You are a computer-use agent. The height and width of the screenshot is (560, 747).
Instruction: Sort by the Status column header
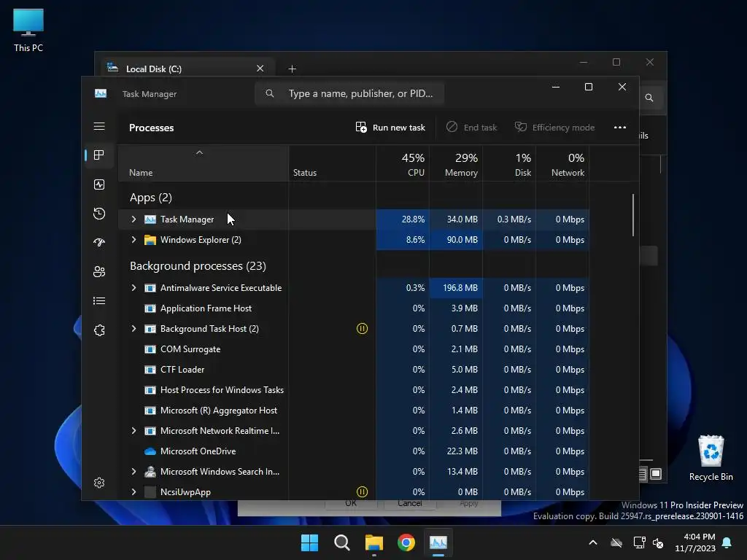(x=332, y=164)
